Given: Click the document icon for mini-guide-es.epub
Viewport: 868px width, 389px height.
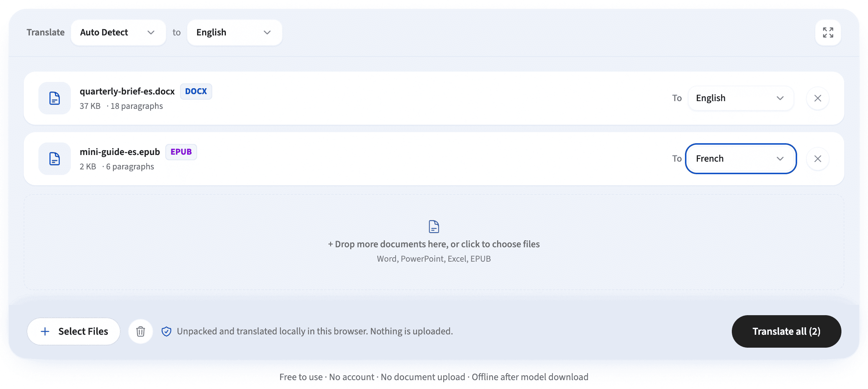Looking at the screenshot, I should [55, 159].
